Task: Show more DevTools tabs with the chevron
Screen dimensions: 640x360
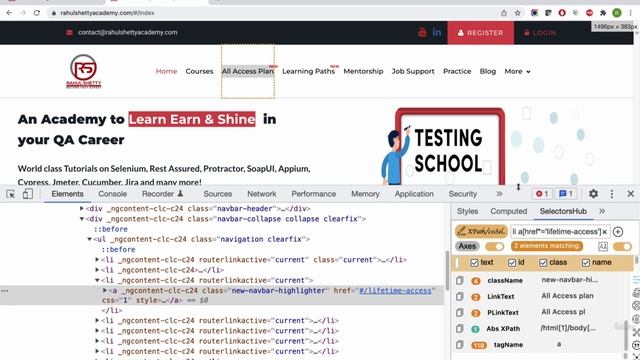Action: 499,194
